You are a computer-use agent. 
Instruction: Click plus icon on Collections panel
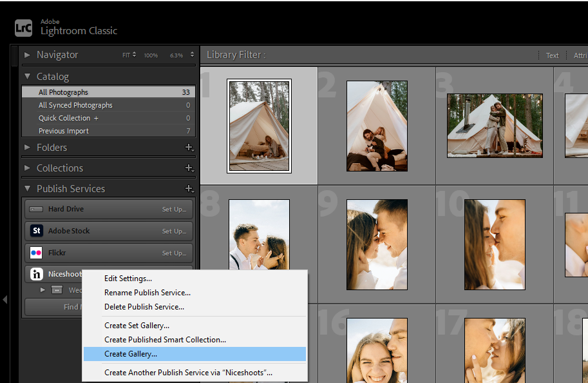[190, 168]
